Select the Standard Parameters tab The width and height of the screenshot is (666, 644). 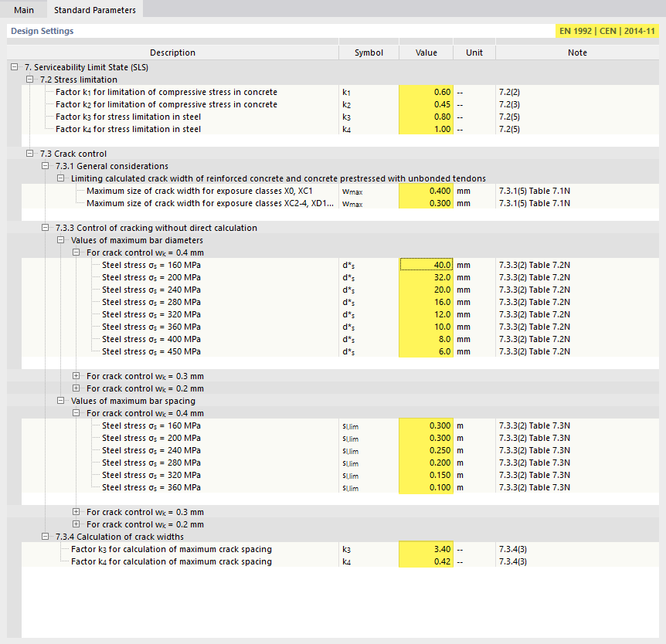pos(94,10)
